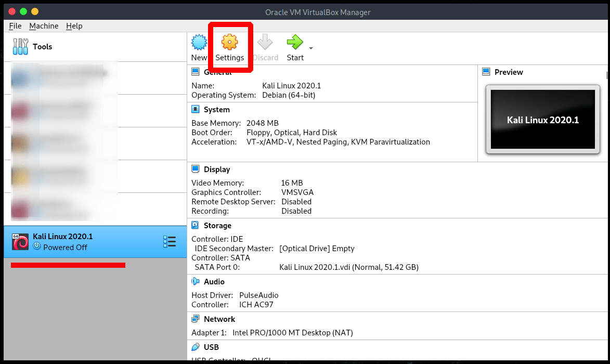Image resolution: width=610 pixels, height=364 pixels.
Task: Select the Tools item in sidebar
Action: [95, 47]
